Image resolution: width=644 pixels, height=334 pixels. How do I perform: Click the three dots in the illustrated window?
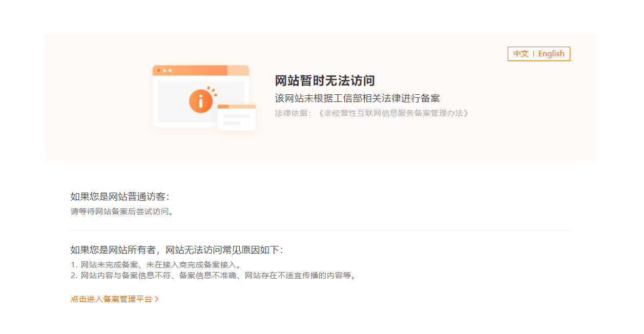click(x=164, y=70)
